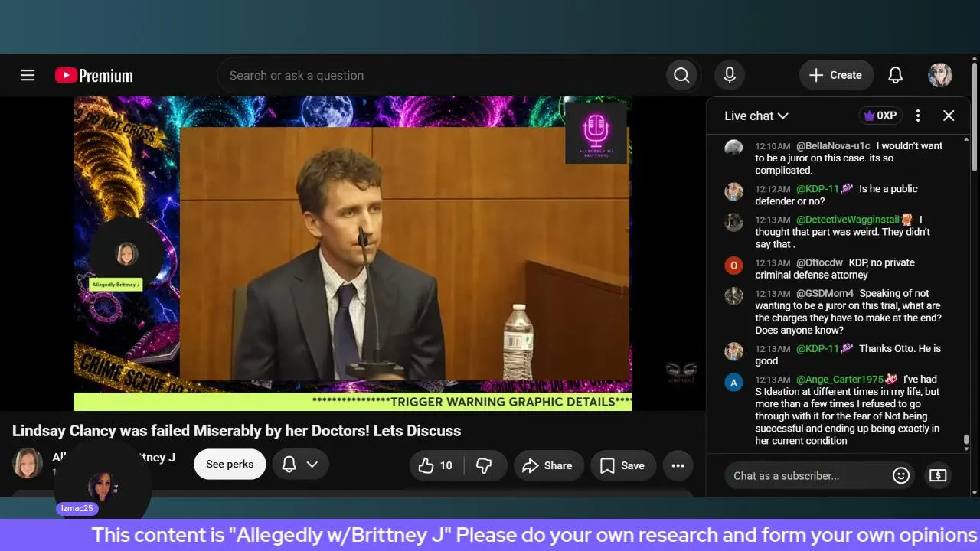
Task: Go to YouTube Premium home logo
Action: coord(94,75)
